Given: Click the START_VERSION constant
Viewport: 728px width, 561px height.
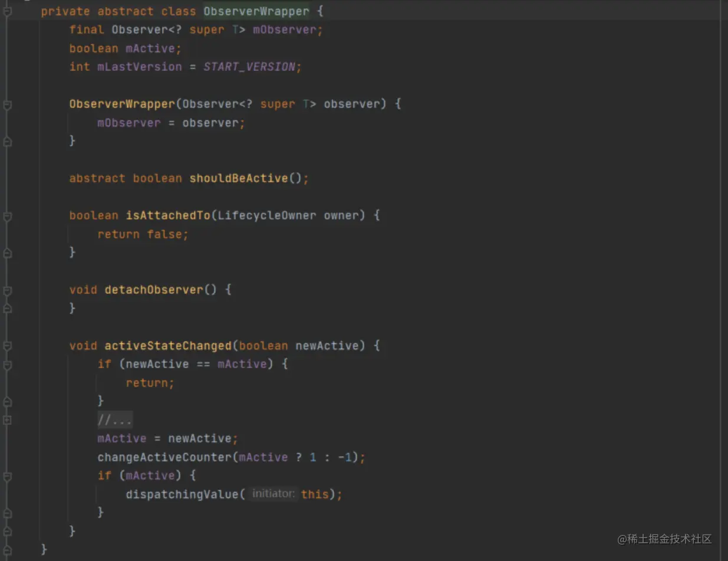Looking at the screenshot, I should tap(249, 67).
